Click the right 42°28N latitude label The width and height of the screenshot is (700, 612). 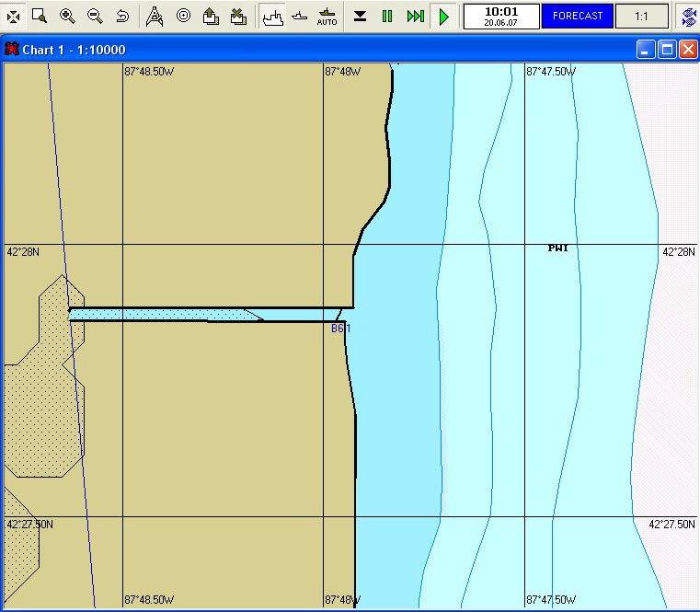pyautogui.click(x=679, y=252)
